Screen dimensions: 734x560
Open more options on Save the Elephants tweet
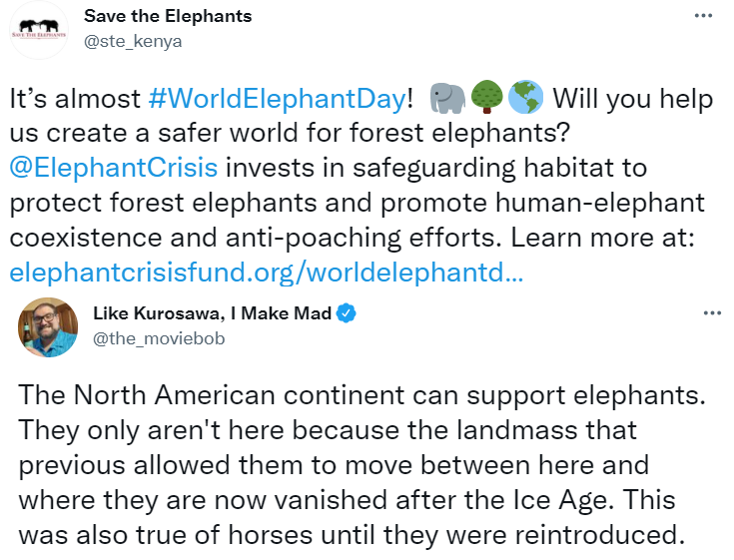click(x=703, y=16)
